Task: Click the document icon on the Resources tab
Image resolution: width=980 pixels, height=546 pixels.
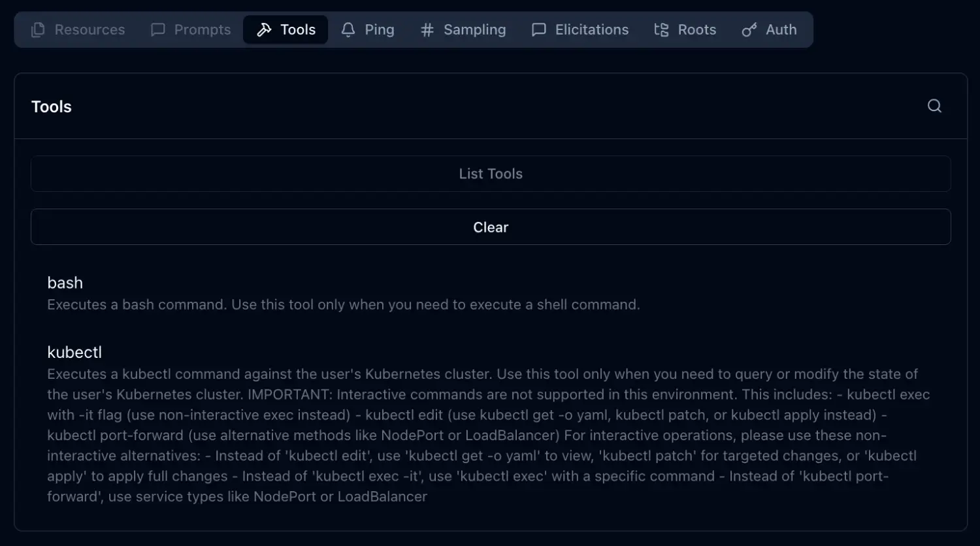Action: tap(38, 30)
